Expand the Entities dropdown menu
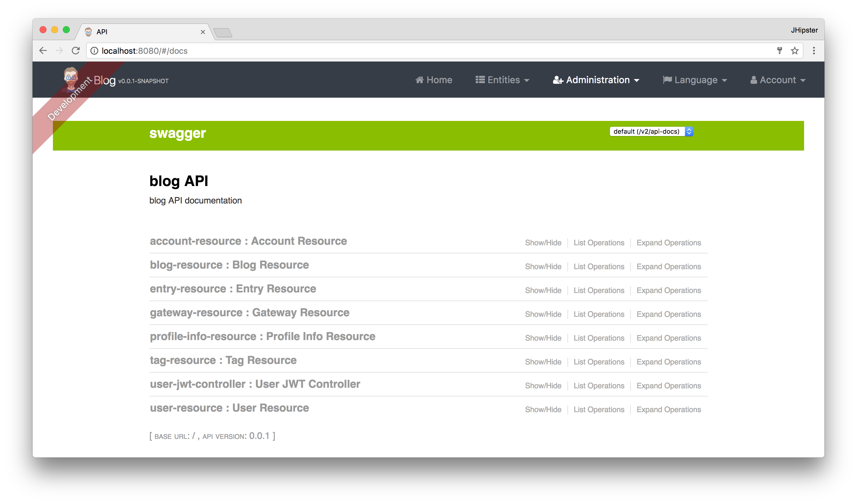Image resolution: width=857 pixels, height=504 pixels. pos(502,80)
